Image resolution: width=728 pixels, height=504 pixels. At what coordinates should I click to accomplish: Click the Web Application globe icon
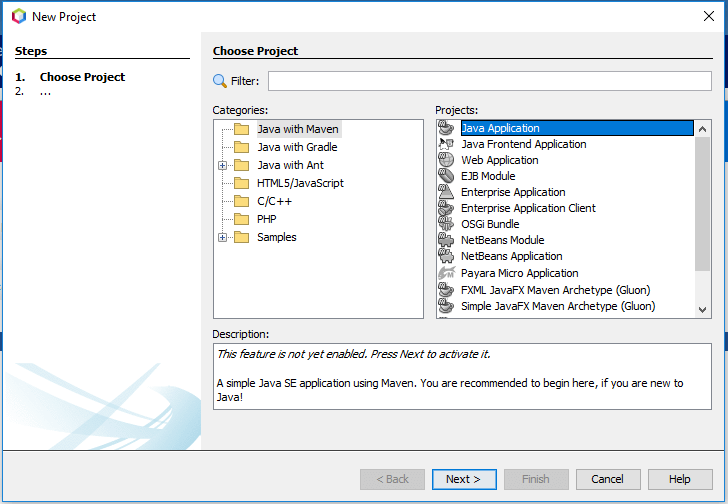(x=446, y=160)
